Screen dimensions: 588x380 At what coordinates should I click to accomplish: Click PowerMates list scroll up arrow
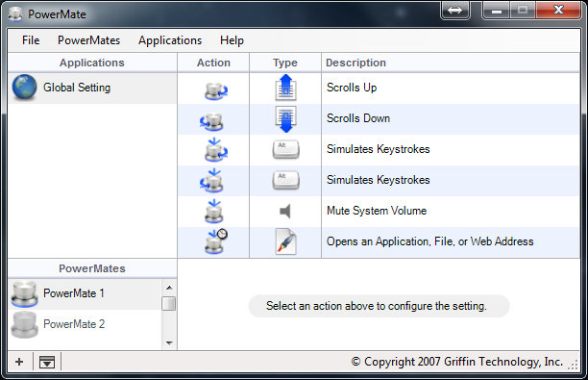pos(169,288)
